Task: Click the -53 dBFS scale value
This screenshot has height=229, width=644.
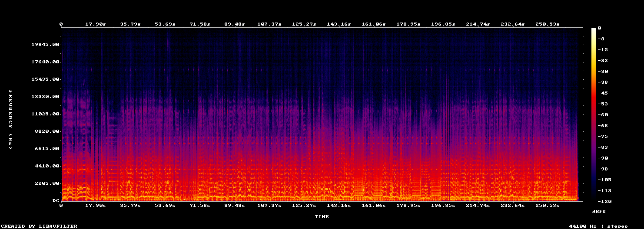Action: pyautogui.click(x=603, y=104)
